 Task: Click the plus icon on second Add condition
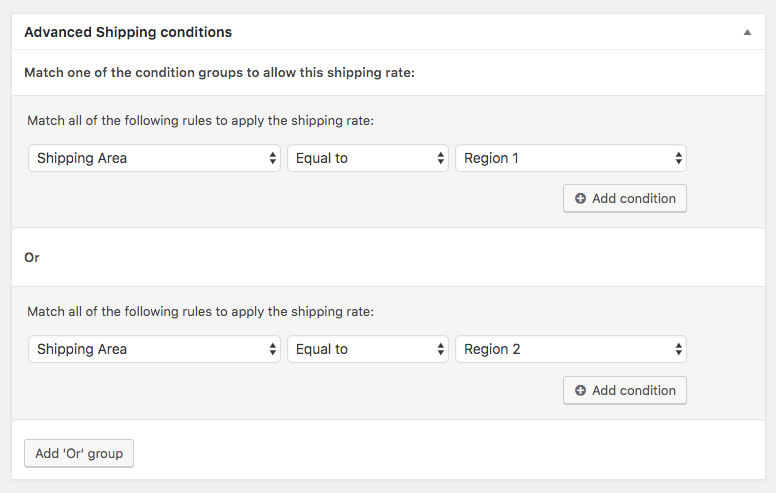point(581,391)
